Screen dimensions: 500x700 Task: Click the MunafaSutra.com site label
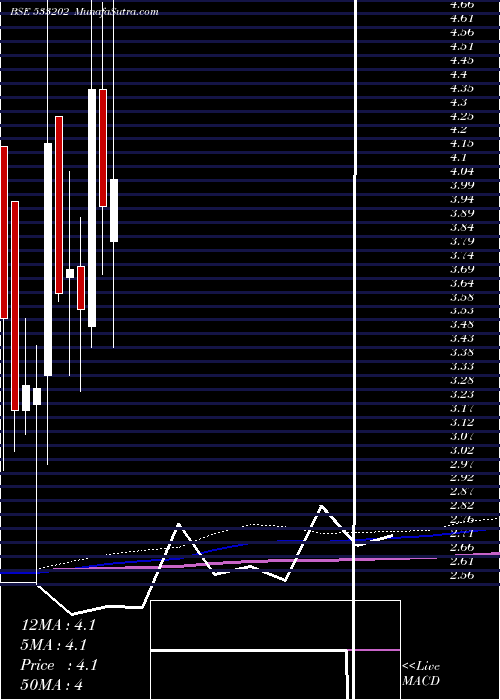pos(117,12)
